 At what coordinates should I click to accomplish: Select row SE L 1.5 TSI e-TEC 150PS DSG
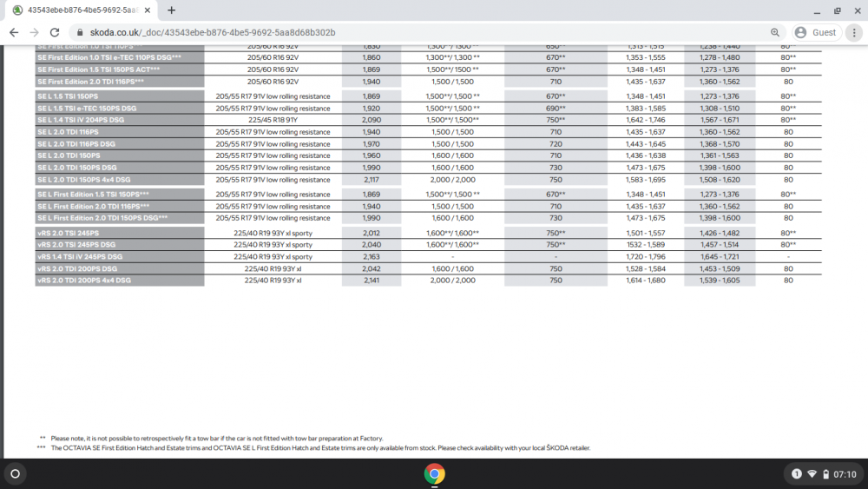click(429, 109)
